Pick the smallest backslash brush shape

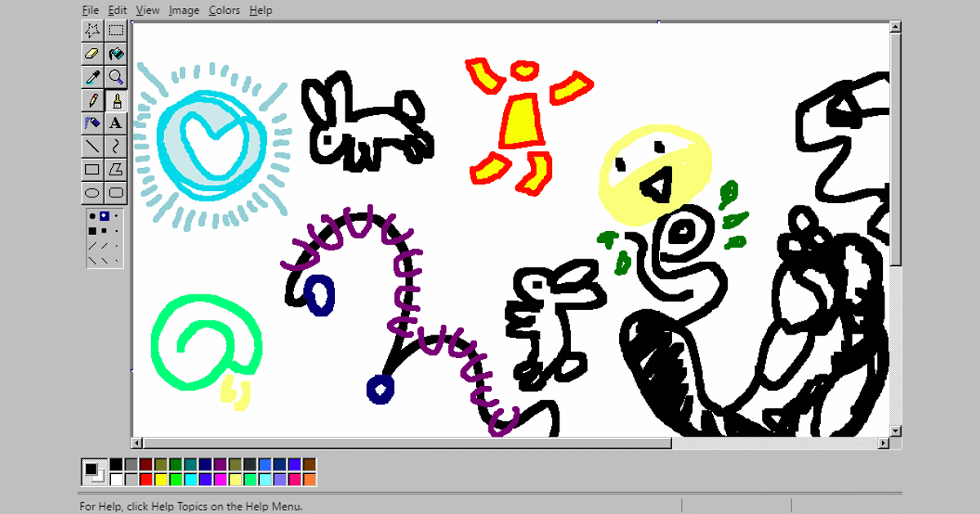tap(116, 260)
